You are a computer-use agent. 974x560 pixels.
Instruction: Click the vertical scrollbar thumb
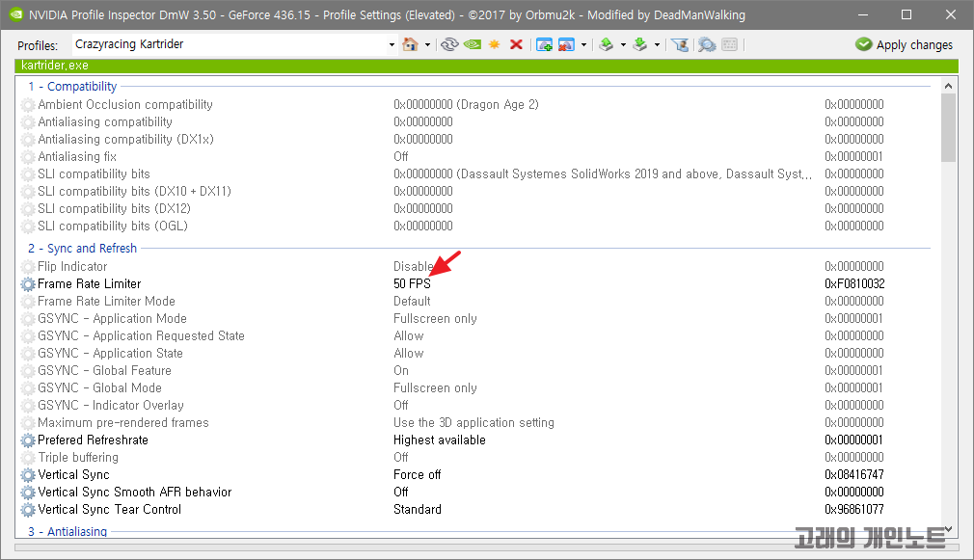[x=948, y=128]
